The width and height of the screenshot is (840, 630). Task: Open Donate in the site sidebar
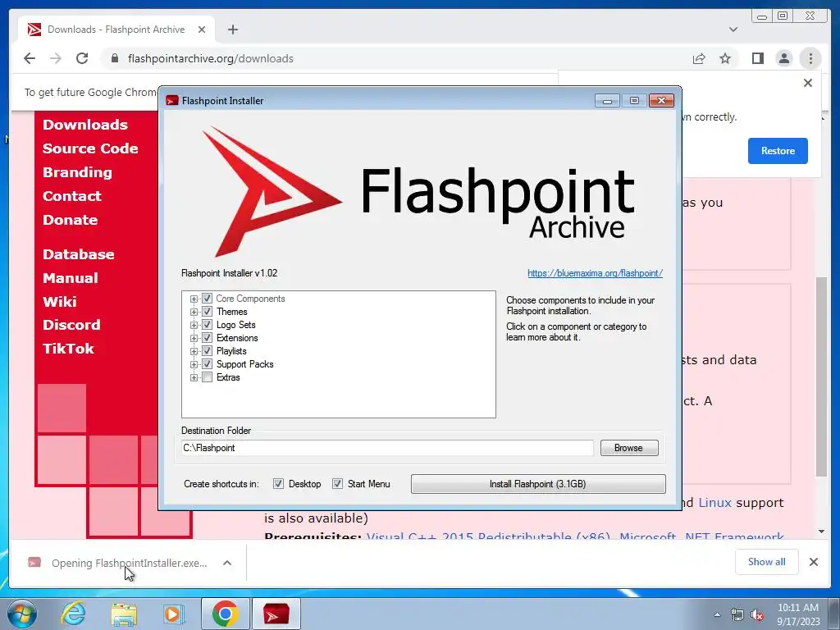pos(71,220)
